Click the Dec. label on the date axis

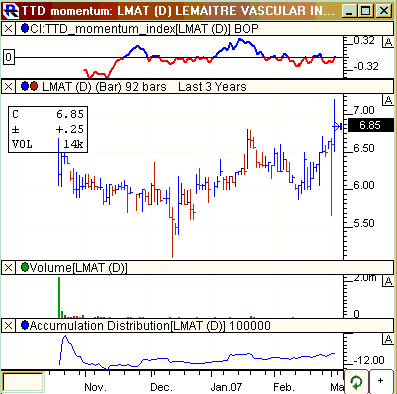(x=161, y=387)
